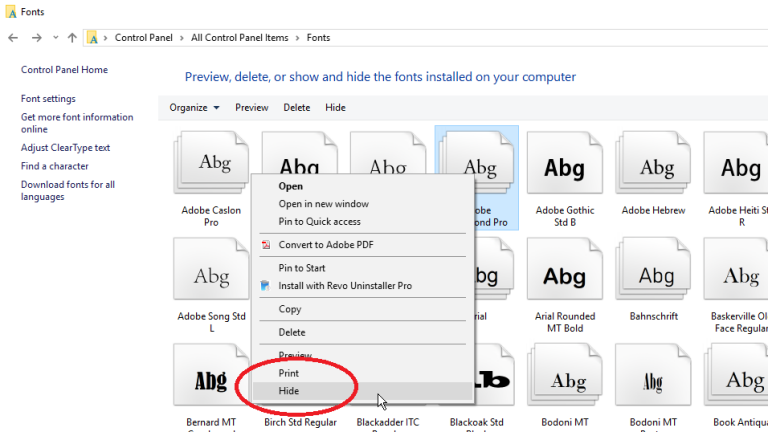The height and width of the screenshot is (432, 768).
Task: Expand chevron after All Control Panel Items
Action: click(297, 38)
